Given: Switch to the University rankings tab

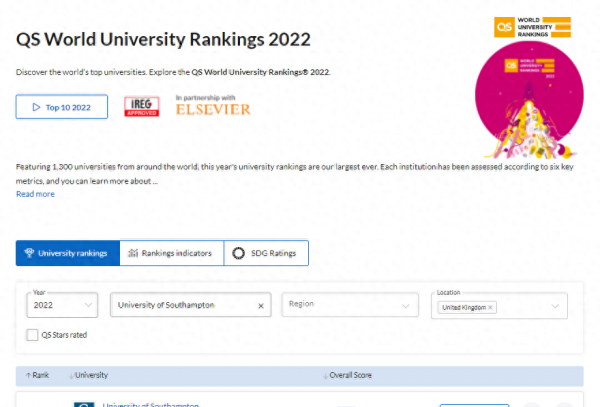Looking at the screenshot, I should [x=68, y=253].
